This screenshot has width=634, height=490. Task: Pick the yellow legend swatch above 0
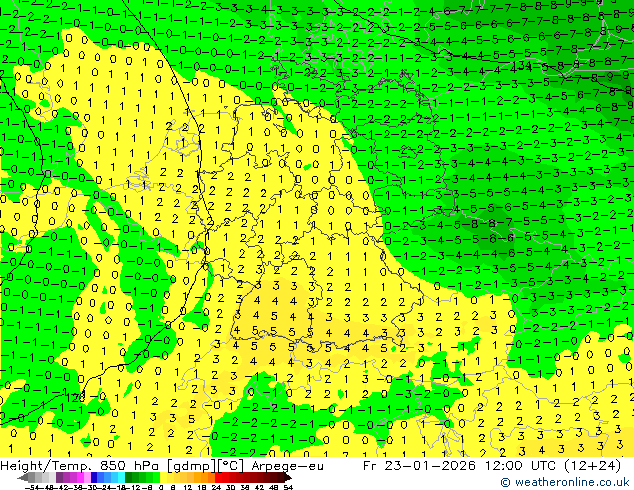click(x=163, y=478)
